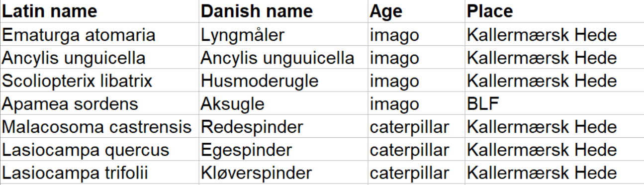Click the Lyngmåler cell

coord(283,34)
